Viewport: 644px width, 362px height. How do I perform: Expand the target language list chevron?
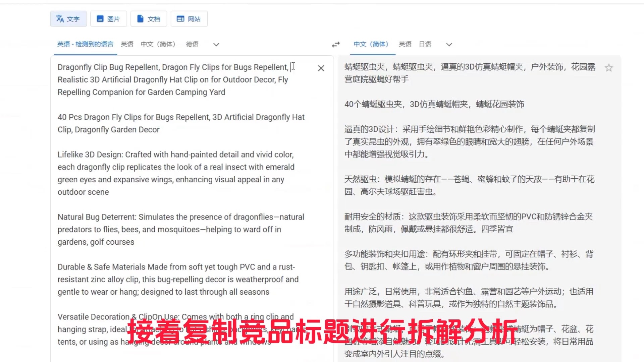[x=449, y=45]
